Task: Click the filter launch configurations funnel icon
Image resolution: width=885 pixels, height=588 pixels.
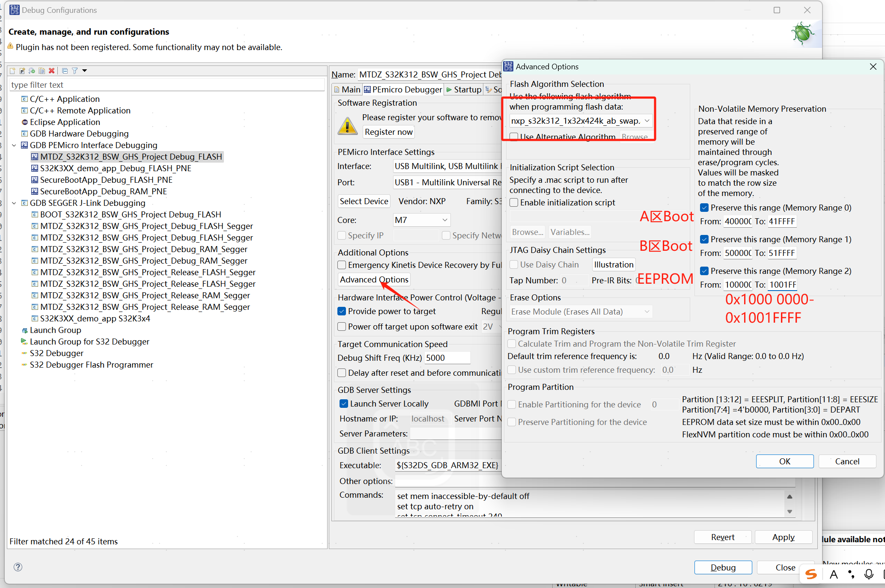Action: [x=74, y=71]
